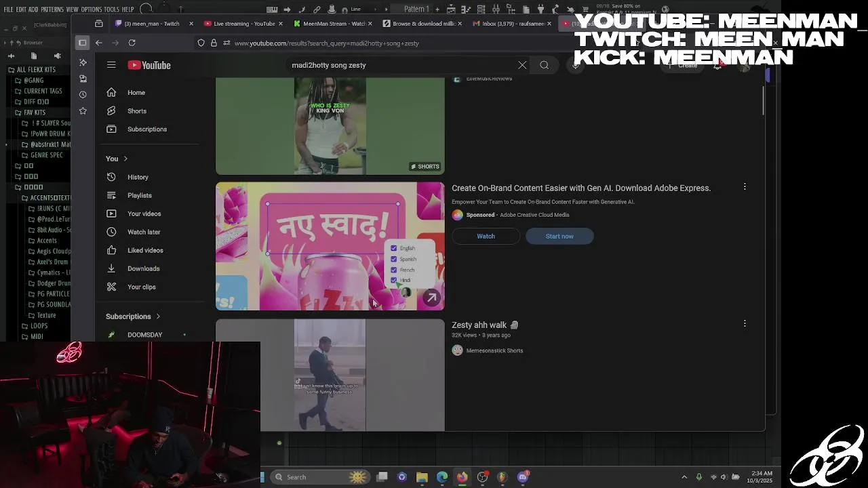Show hidden system tray icons chevron
This screenshot has width=868, height=488.
coord(684,477)
